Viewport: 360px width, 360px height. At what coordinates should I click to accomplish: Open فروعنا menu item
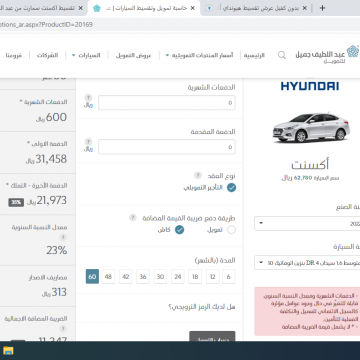[x=14, y=55]
